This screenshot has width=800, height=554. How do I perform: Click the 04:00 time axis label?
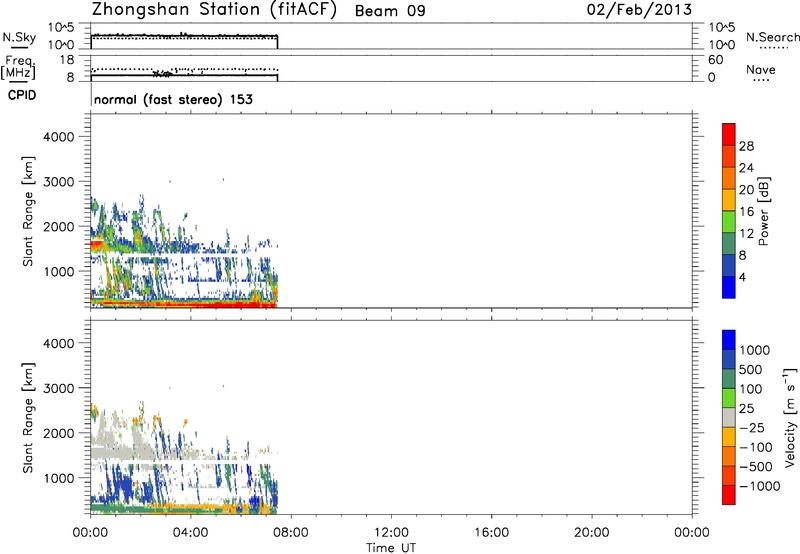(190, 533)
